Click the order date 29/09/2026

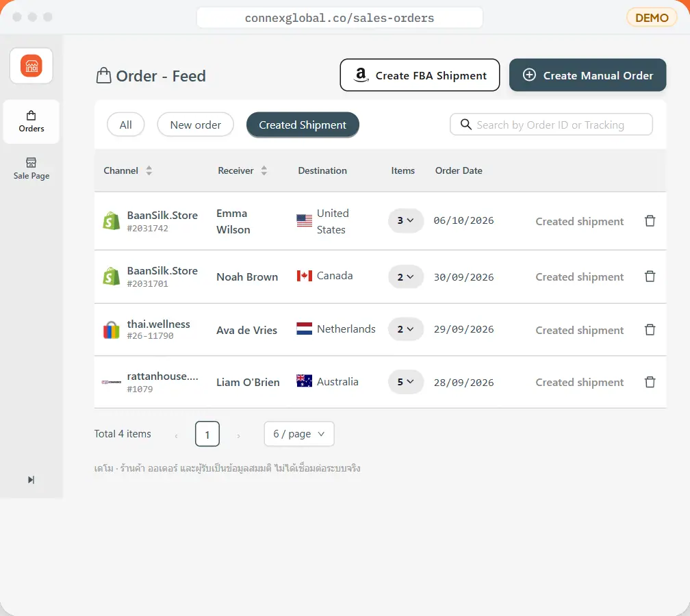[464, 329]
